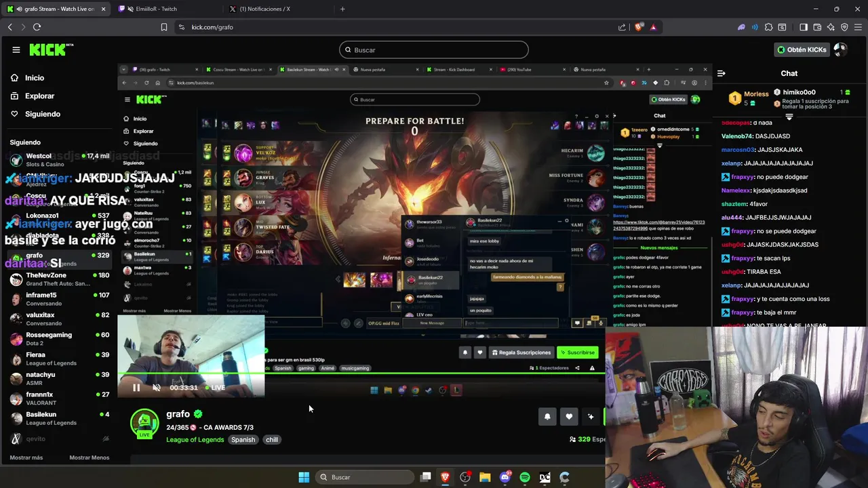The width and height of the screenshot is (868, 488).
Task: Expand list with Mostrar más
Action: coord(26,457)
